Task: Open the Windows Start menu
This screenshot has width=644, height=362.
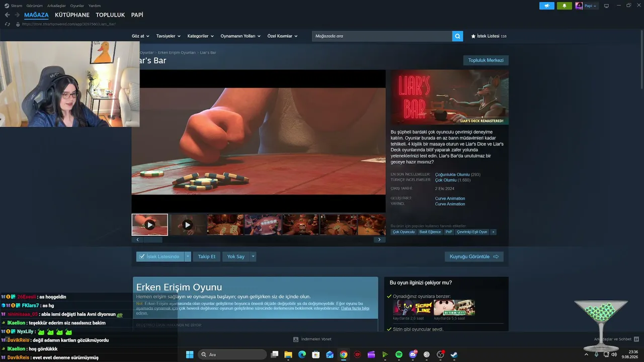Action: 190,354
